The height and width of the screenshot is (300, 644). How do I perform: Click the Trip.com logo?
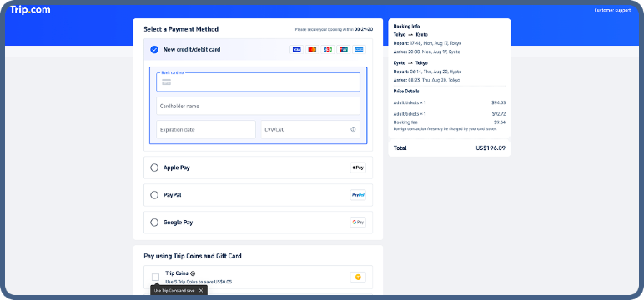30,10
